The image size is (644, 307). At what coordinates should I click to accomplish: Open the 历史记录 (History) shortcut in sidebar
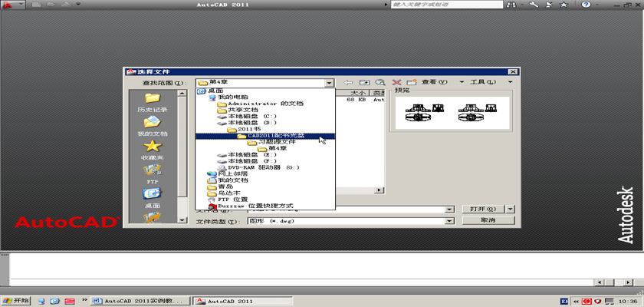(152, 101)
